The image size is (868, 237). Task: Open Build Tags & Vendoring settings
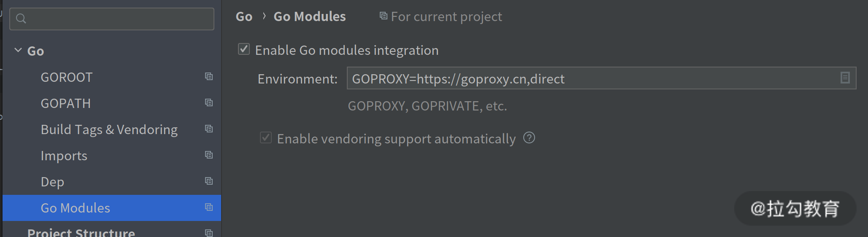(109, 129)
